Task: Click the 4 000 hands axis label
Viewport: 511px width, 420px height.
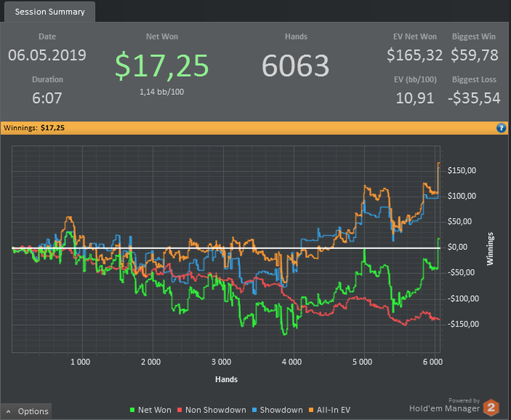Action: coord(292,362)
